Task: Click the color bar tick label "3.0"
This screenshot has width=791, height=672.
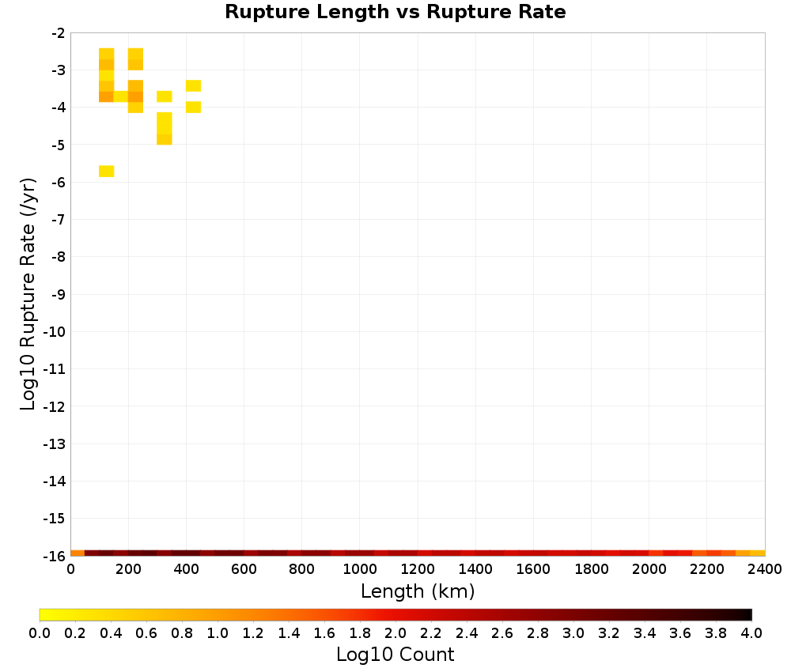Action: tap(574, 633)
